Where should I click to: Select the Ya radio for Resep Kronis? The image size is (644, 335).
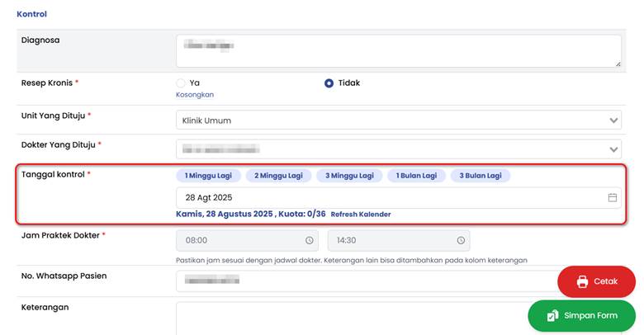click(x=181, y=83)
